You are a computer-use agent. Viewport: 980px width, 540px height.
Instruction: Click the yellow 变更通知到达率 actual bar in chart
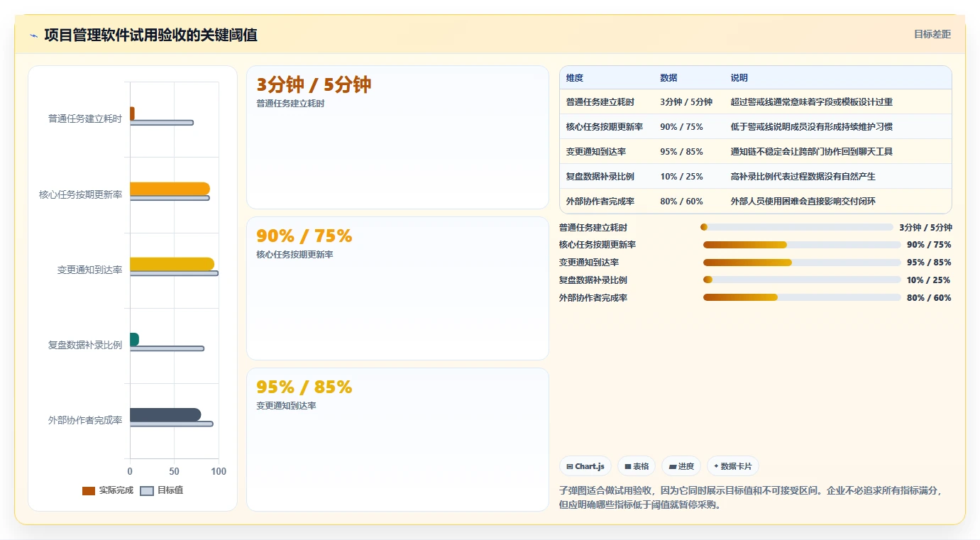(x=172, y=264)
